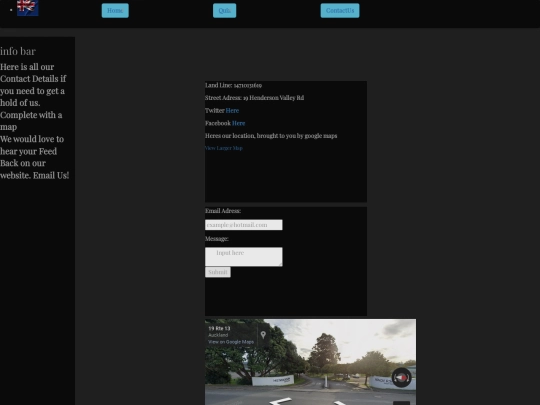Click the Street View compass control
Viewport: 540px width, 405px height.
click(x=402, y=377)
